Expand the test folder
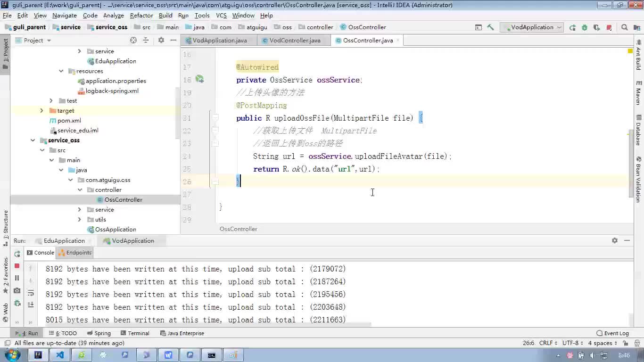Screen dimensions: 644x362 [x=51, y=101]
